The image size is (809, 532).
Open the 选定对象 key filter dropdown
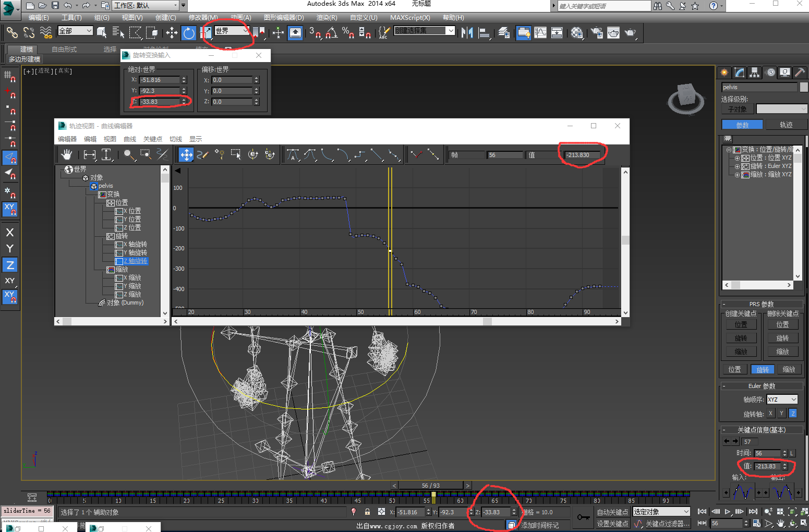pos(661,512)
